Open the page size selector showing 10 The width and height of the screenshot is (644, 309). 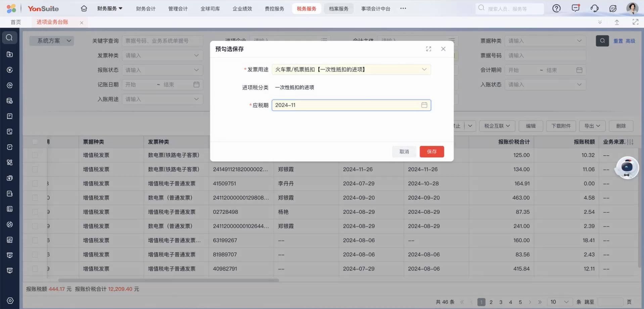558,302
